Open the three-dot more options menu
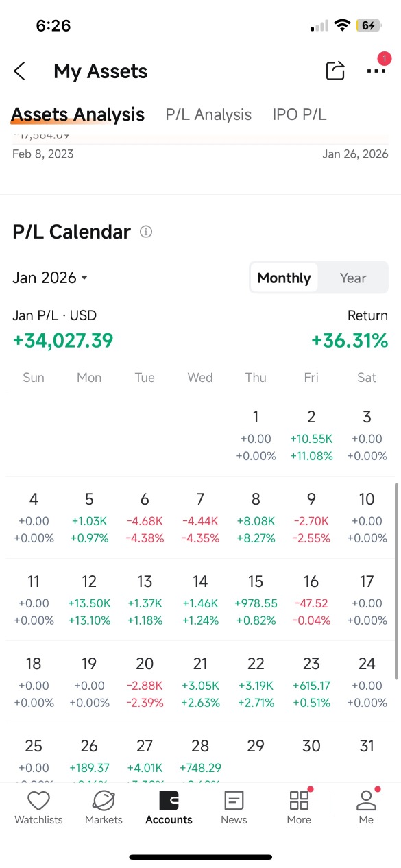The image size is (401, 868). coord(376,71)
